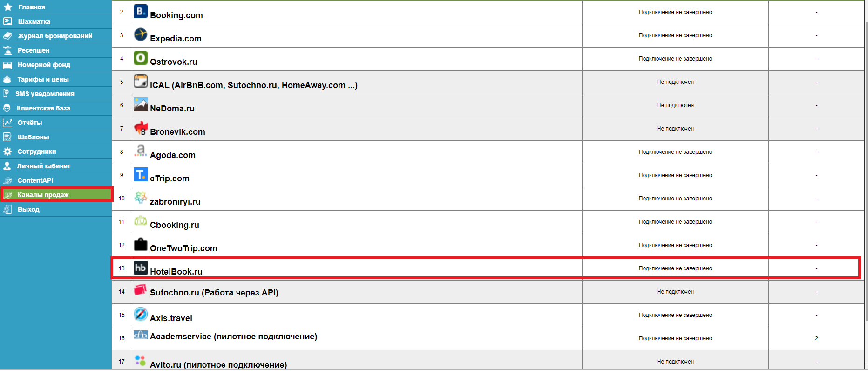Click the Bronevik.com red logo icon
868x371 pixels.
(141, 128)
